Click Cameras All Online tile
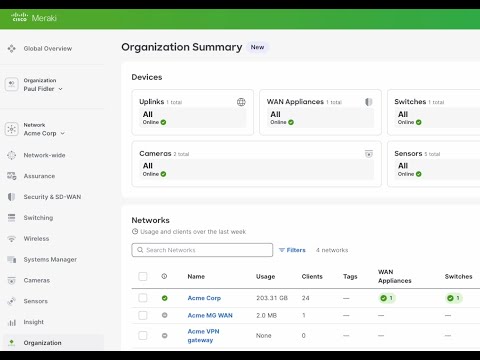The width and height of the screenshot is (480, 360). [x=257, y=169]
